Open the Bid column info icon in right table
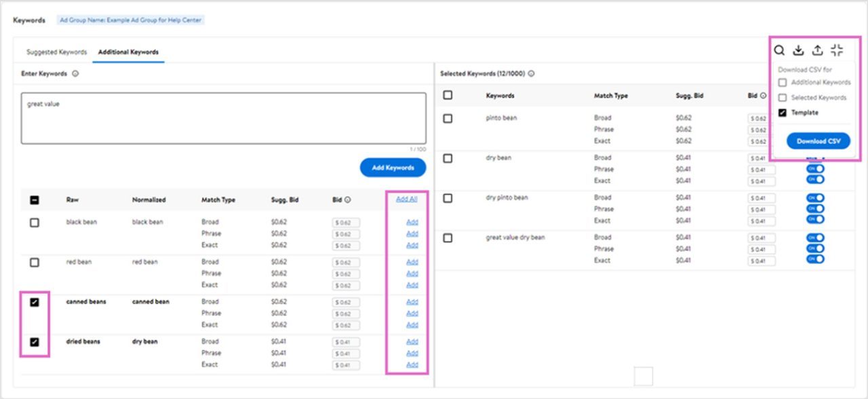 tap(762, 95)
